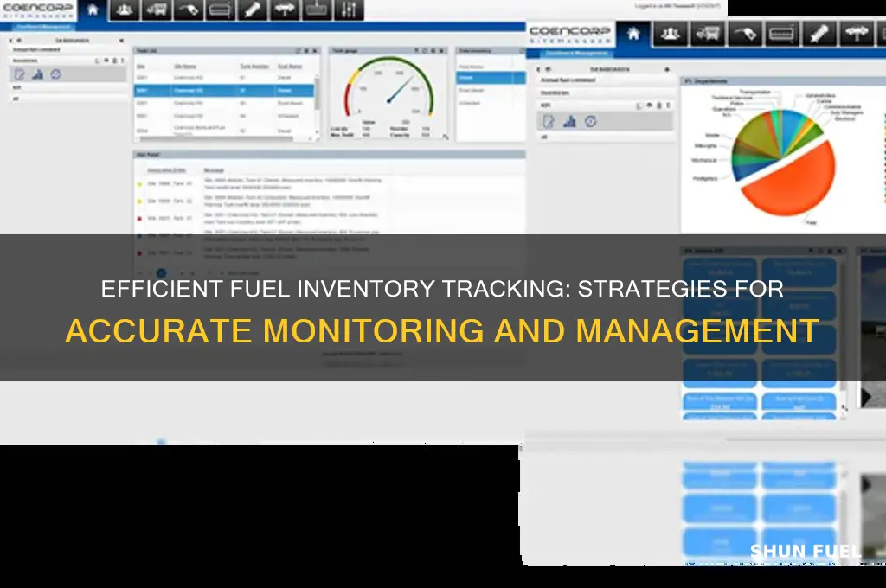886x588 pixels.
Task: Sort by the Site Name column header
Action: click(x=185, y=67)
